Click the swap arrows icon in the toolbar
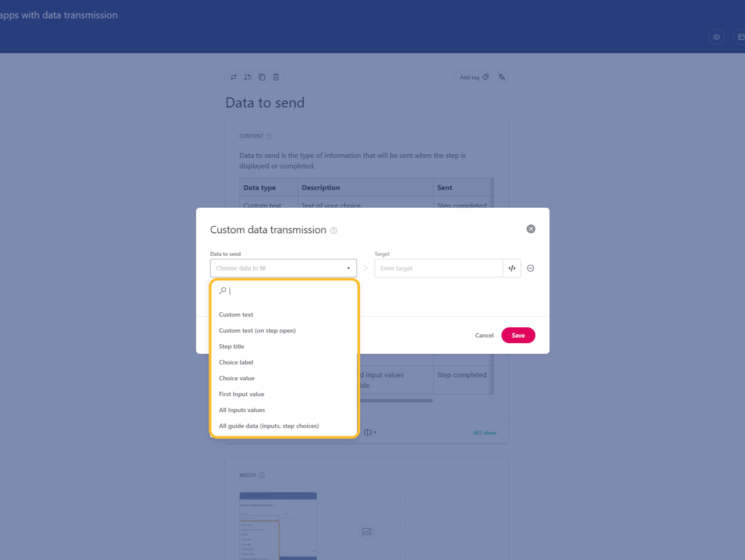This screenshot has height=560, width=745. [233, 77]
